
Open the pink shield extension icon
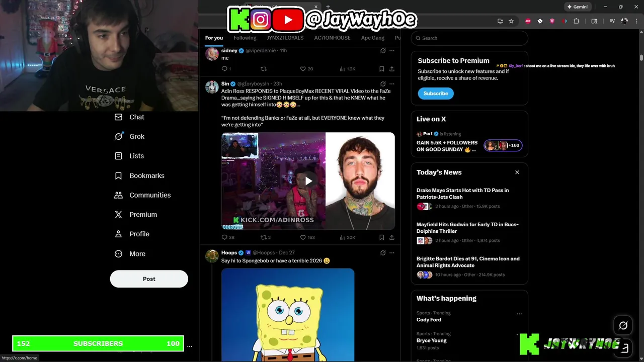(552, 21)
